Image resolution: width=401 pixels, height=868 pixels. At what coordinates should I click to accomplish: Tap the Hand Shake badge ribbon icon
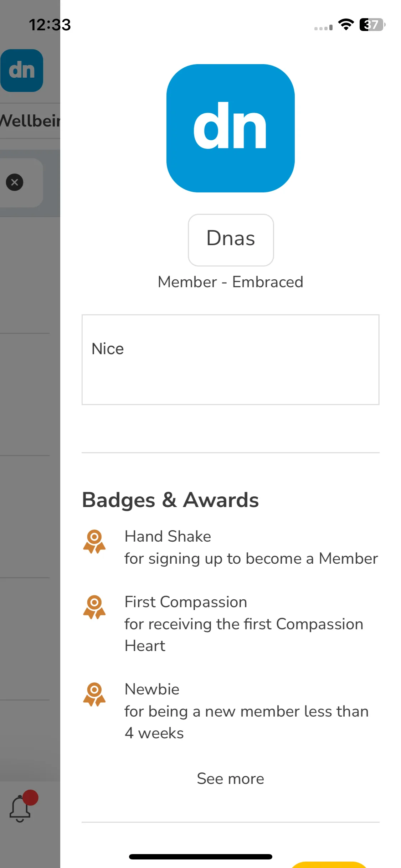click(x=94, y=542)
